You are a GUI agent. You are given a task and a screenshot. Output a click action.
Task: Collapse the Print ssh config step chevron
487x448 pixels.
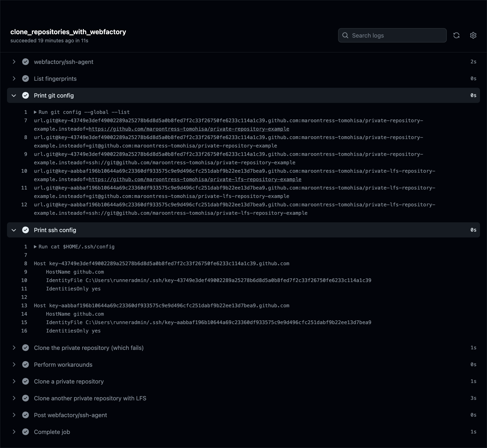coord(14,230)
